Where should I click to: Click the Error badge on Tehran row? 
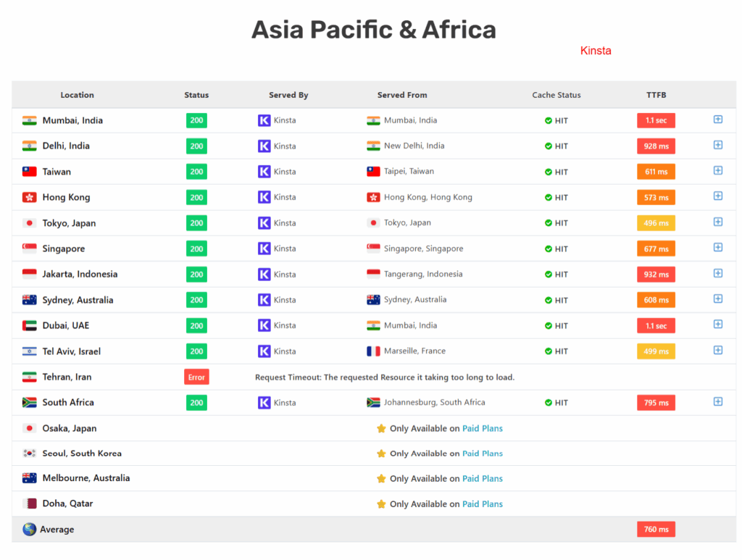[196, 377]
